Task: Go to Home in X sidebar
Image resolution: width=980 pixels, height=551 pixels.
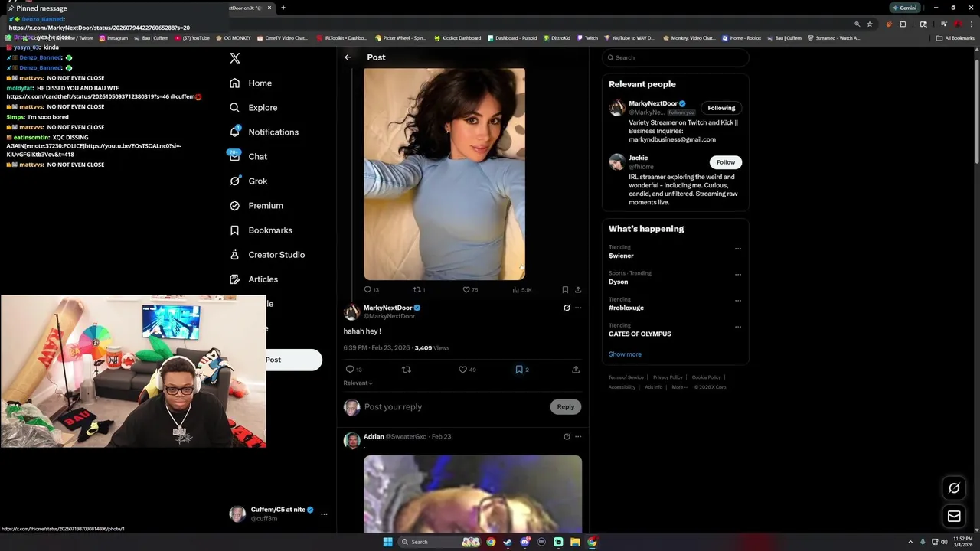Action: pos(250,83)
